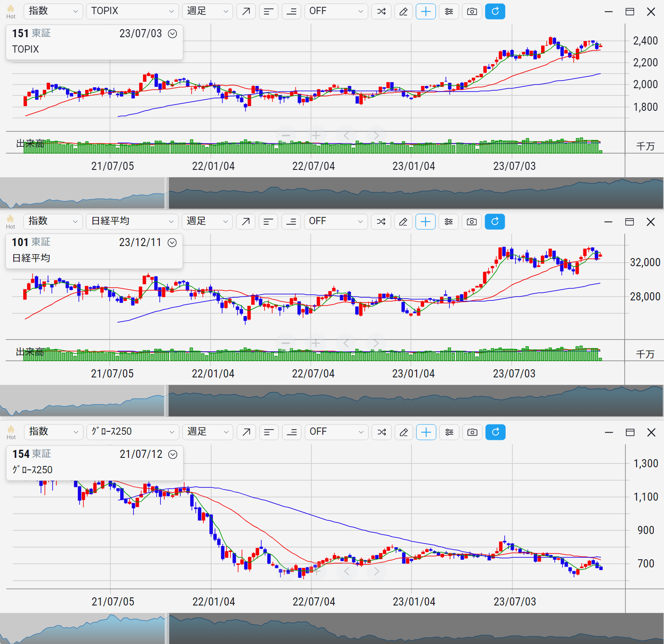Open the 指数 category menu in the グロース250 panel
This screenshot has height=644, width=664.
(53, 432)
